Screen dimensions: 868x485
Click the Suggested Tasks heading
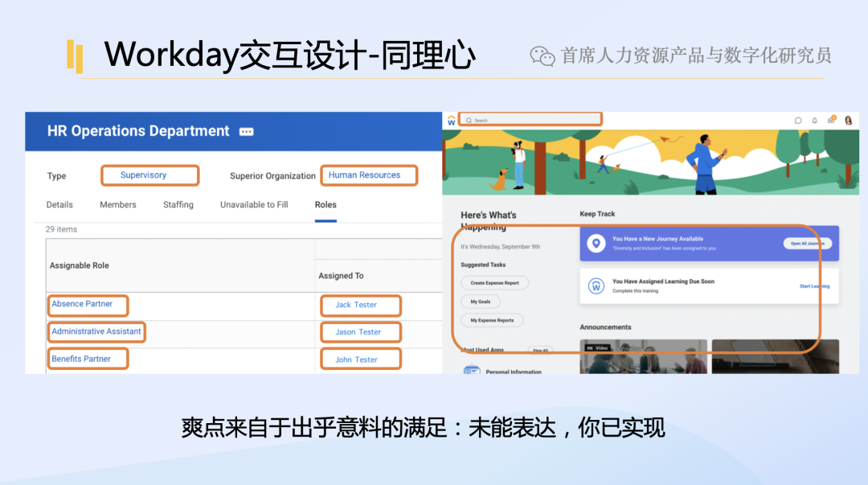483,265
